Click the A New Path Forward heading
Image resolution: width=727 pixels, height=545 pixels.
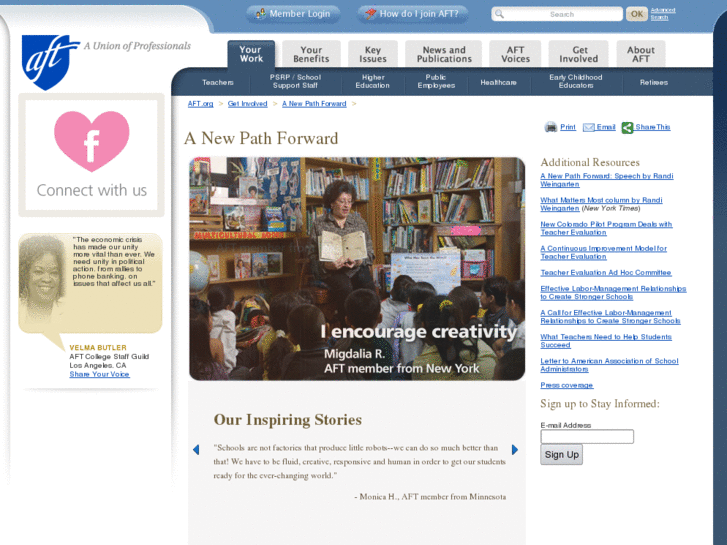pyautogui.click(x=261, y=138)
